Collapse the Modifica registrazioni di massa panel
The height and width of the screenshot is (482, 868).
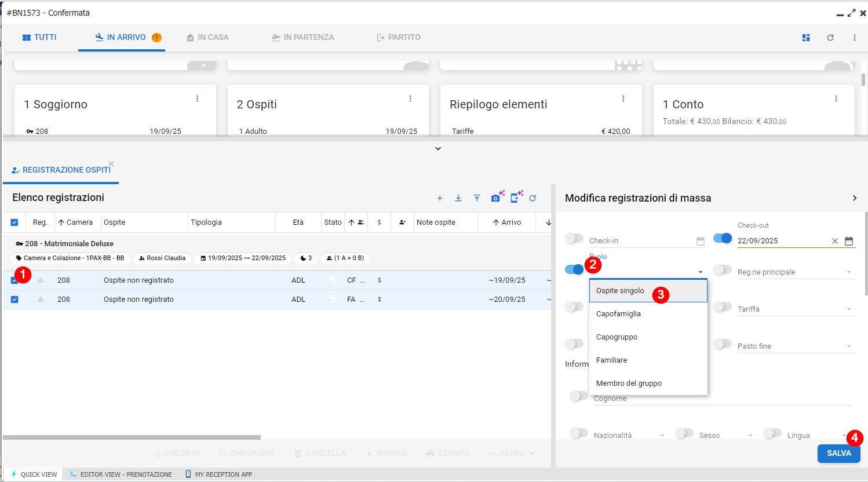[855, 198]
